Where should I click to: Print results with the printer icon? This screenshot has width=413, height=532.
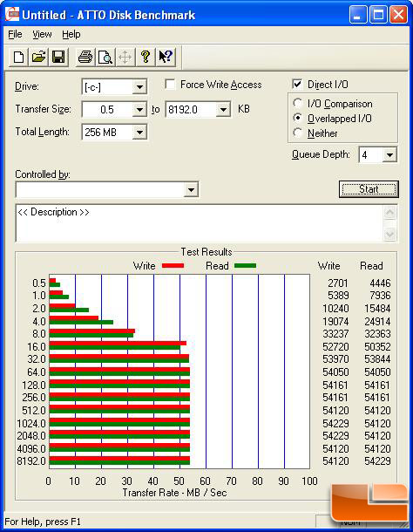pyautogui.click(x=85, y=57)
